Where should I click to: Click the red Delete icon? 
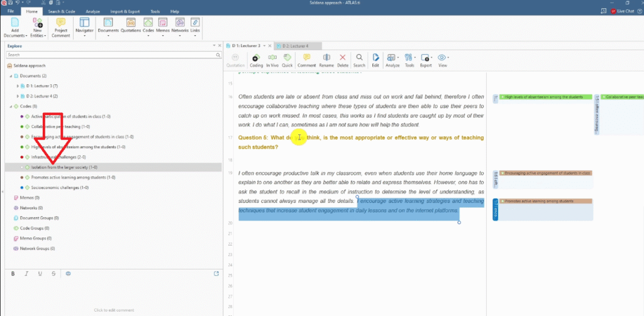coord(343,58)
